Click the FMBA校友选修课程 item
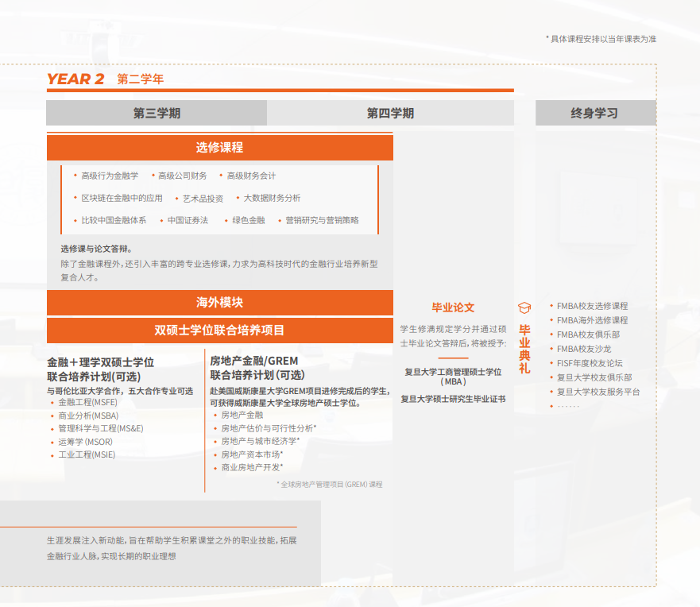Screen dimensions: 700x607 point(592,306)
